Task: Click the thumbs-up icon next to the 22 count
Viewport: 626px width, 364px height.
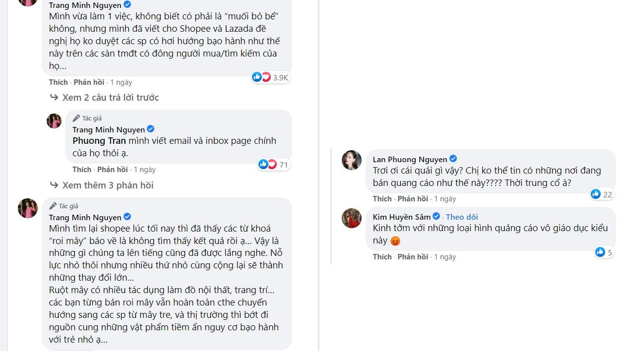Action: click(x=595, y=194)
